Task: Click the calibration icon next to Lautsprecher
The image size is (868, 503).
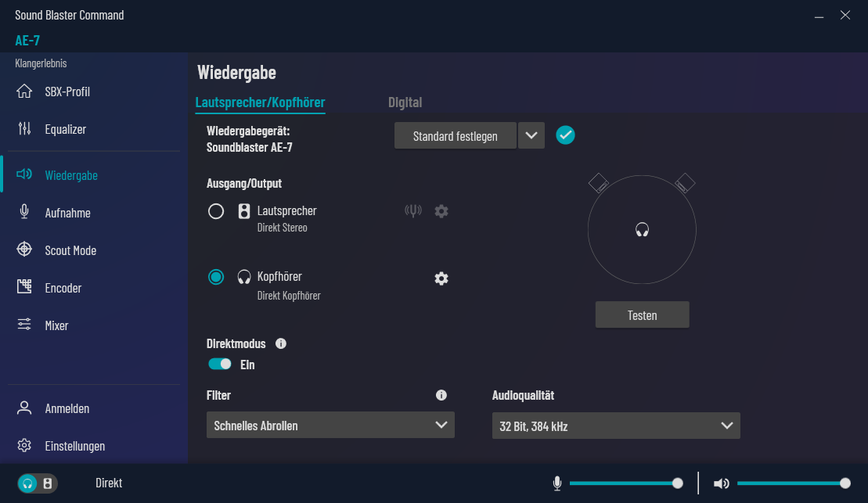Action: [412, 210]
